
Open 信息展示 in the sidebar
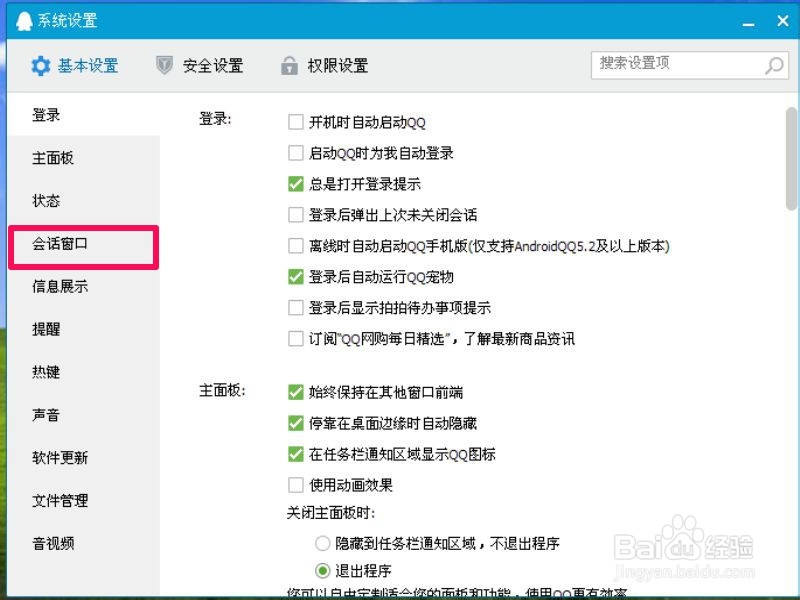84,286
